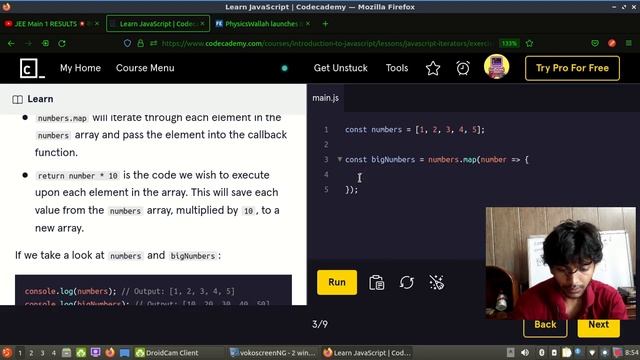Reset the code with the refresh icon
The height and width of the screenshot is (360, 640).
(407, 282)
